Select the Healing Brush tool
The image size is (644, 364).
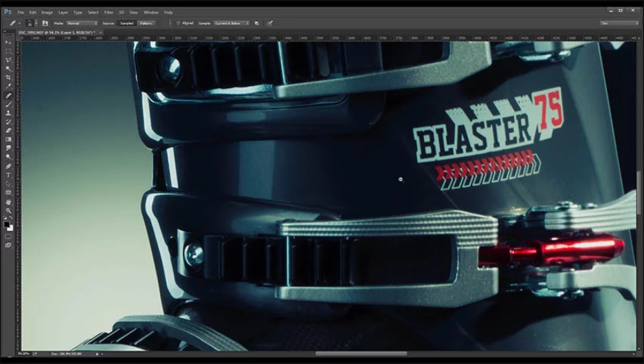coord(8,96)
